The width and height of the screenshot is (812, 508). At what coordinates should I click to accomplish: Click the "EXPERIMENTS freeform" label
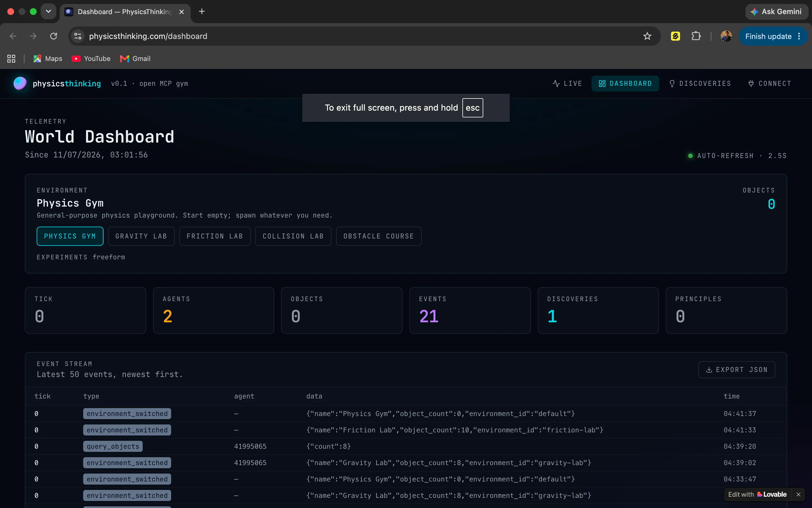click(x=81, y=257)
